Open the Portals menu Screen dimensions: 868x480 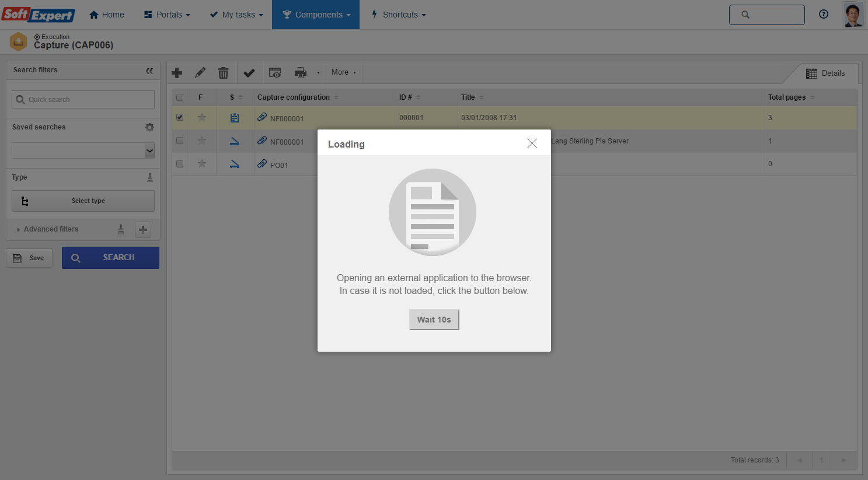(x=167, y=15)
